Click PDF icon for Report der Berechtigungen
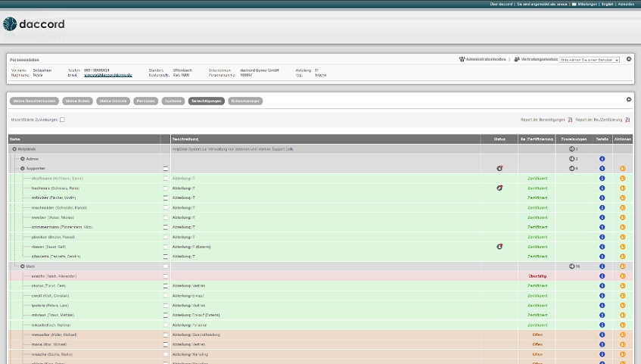 [570, 120]
